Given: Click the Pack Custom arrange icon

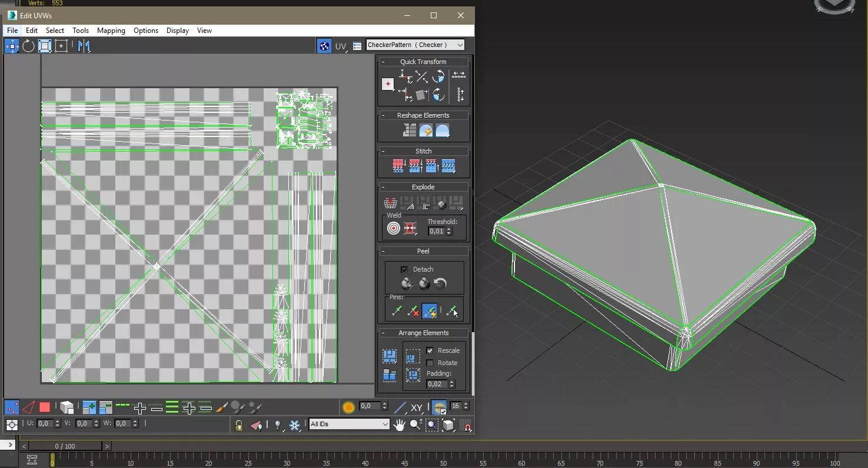Looking at the screenshot, I should (389, 356).
